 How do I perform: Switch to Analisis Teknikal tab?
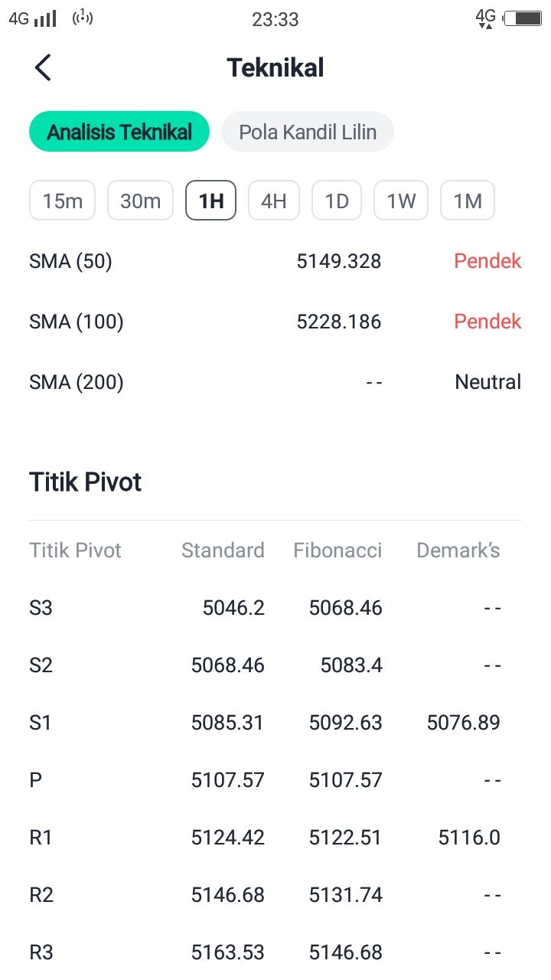119,132
